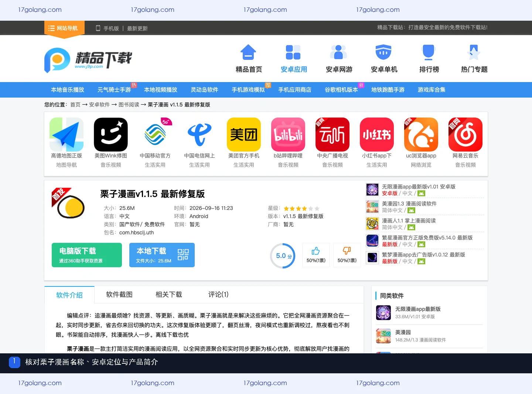Open the b站哔哩哔哩 app icon
532x394 pixels.
click(x=288, y=135)
